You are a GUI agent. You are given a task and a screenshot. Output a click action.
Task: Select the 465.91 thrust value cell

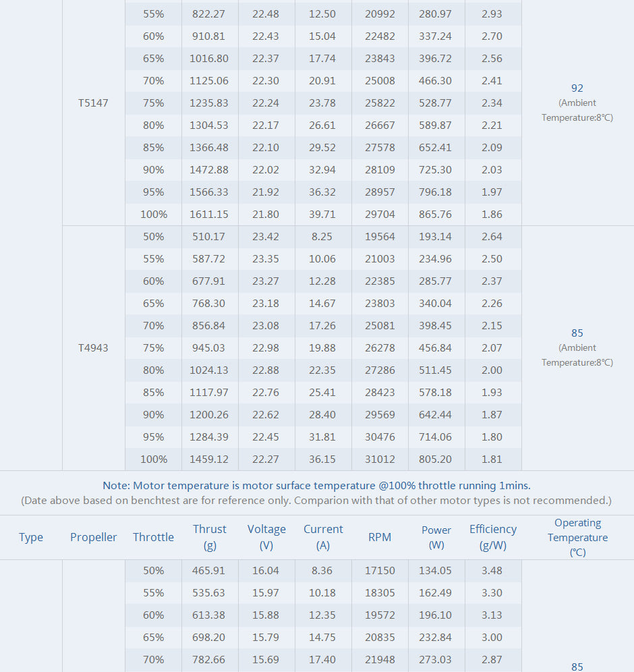coord(210,571)
